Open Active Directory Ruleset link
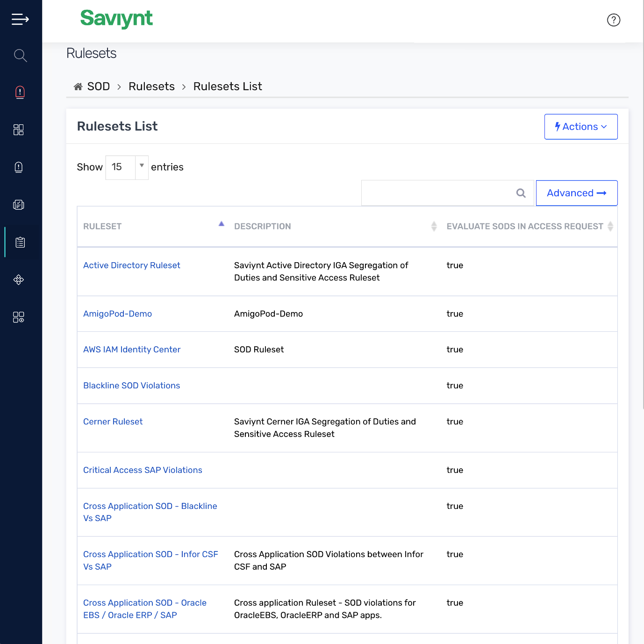 point(131,265)
